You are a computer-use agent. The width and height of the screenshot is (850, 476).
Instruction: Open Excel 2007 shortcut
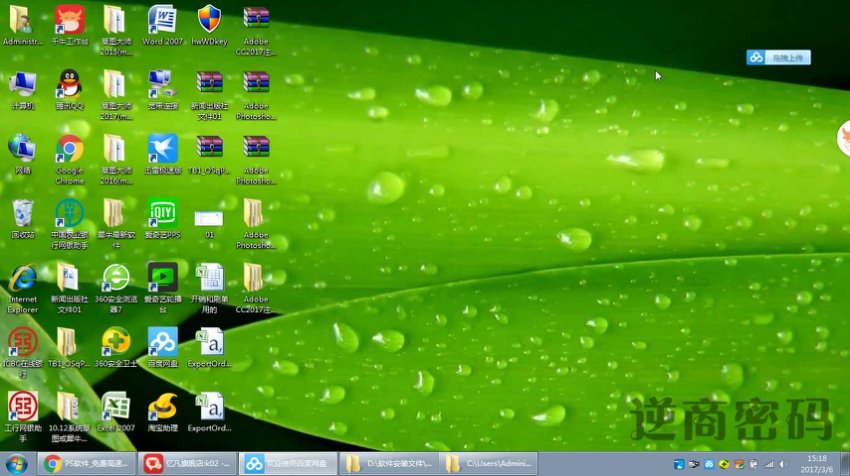[115, 412]
